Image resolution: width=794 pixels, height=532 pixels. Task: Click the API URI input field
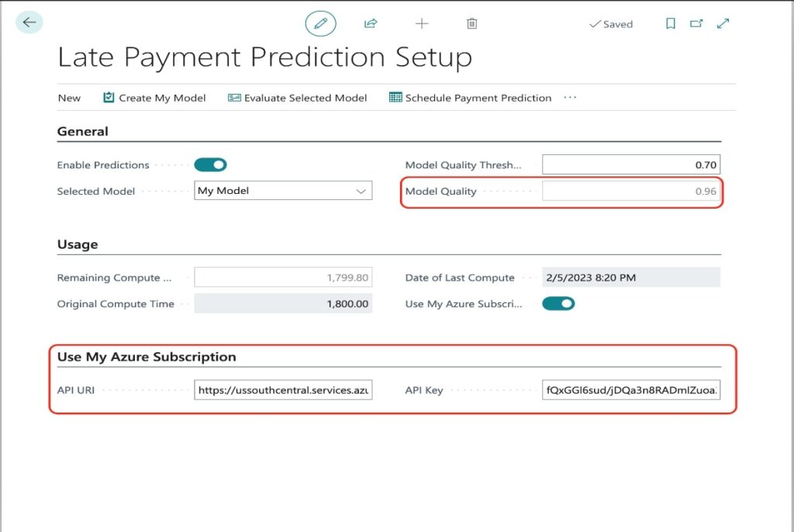[x=283, y=390]
